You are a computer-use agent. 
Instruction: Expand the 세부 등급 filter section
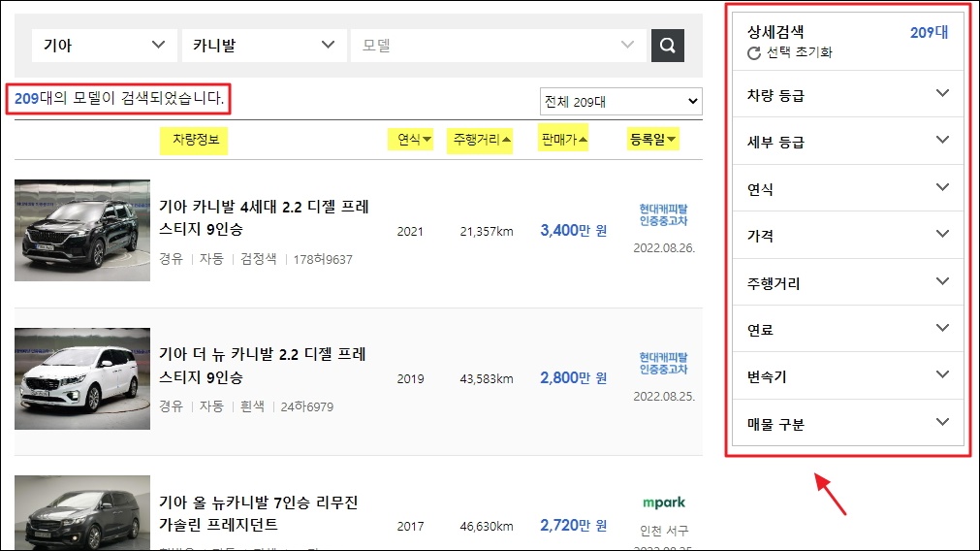847,142
